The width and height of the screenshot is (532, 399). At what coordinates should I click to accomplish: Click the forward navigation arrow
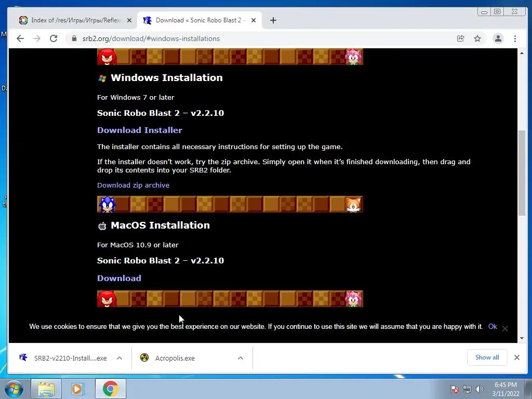(x=37, y=38)
